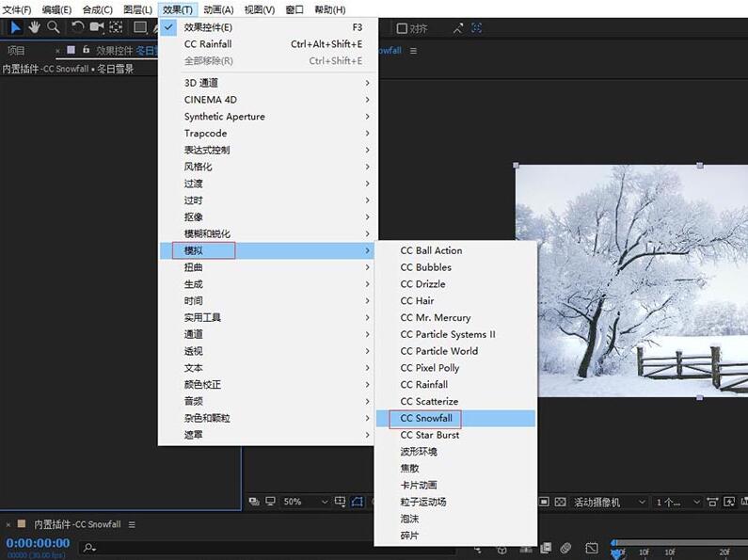The width and height of the screenshot is (748, 560).
Task: Click the primary viewer monitor icon
Action: pyautogui.click(x=270, y=502)
